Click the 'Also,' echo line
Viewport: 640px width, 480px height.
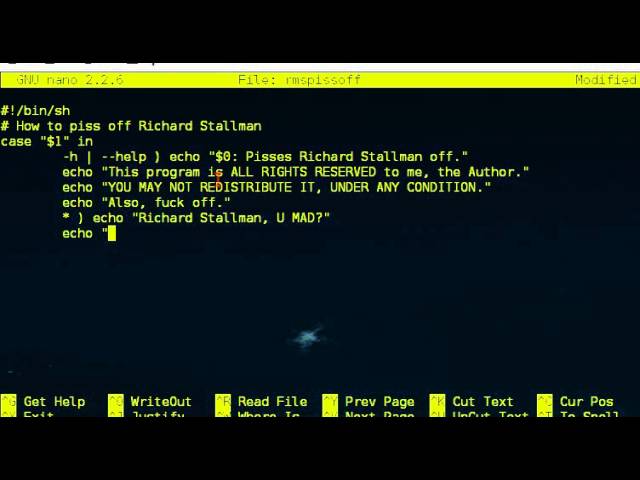[x=146, y=202]
